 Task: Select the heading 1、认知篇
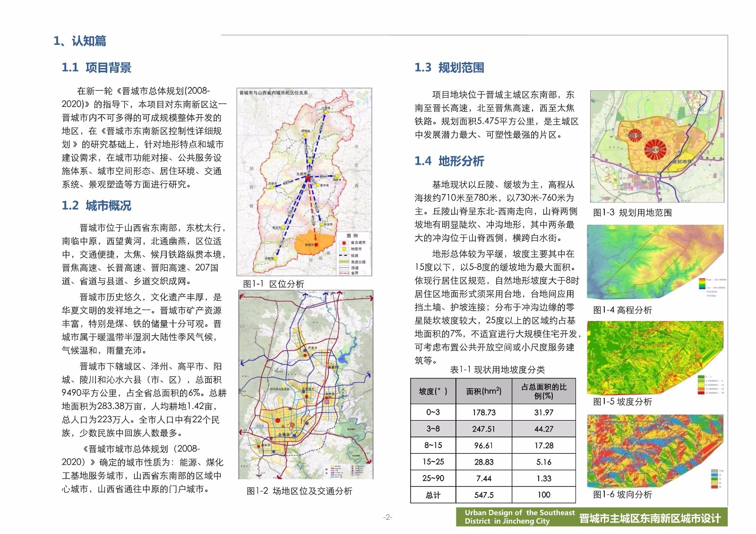coord(79,41)
